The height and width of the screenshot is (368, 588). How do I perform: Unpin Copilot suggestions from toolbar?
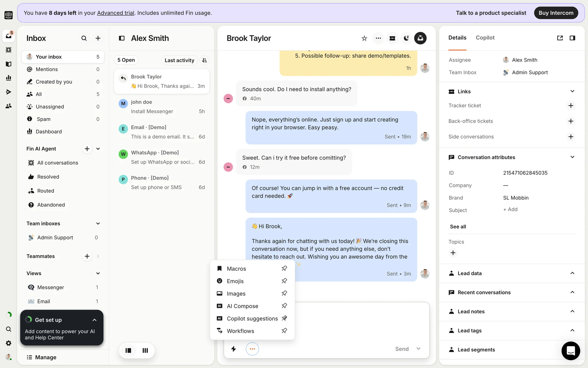coord(284,318)
